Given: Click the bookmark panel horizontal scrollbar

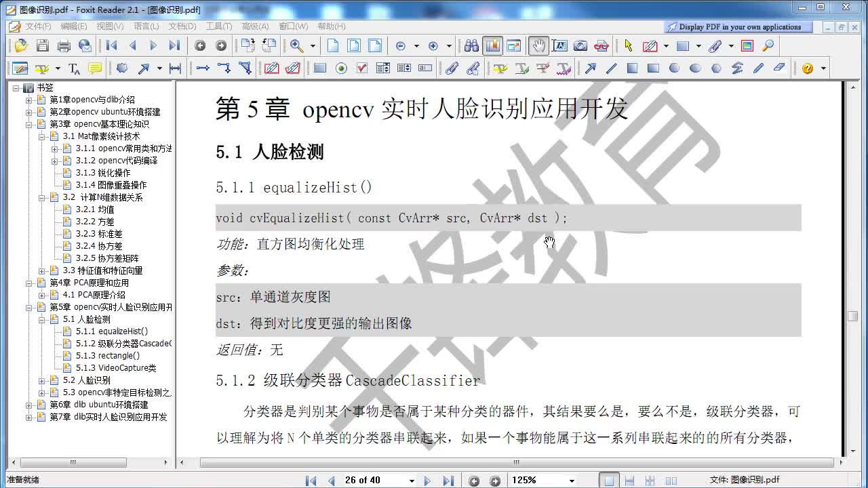Looking at the screenshot, I should [73, 462].
